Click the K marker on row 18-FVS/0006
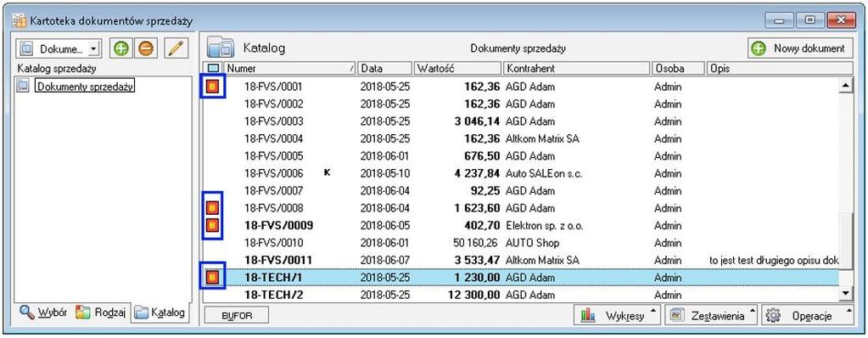868x338 pixels. pos(328,173)
